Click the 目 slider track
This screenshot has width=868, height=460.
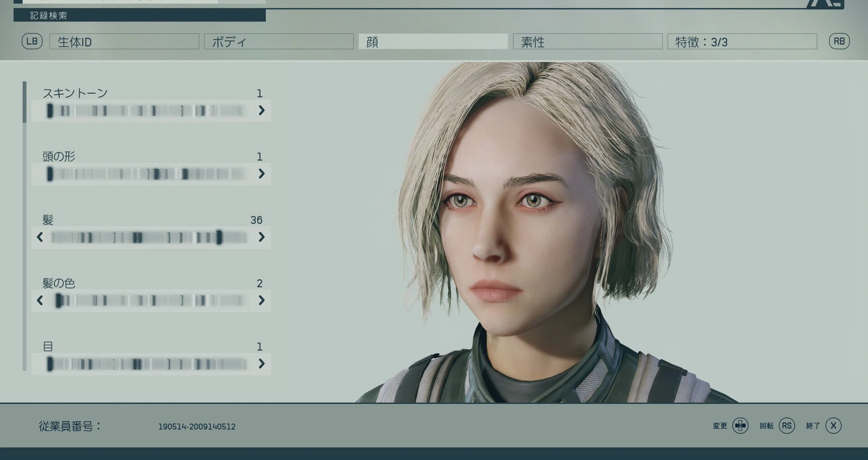[x=147, y=364]
